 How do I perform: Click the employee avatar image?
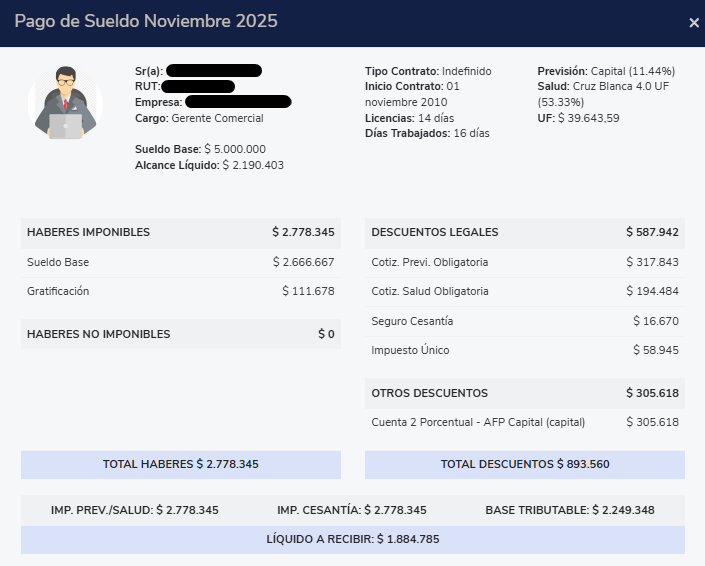tap(65, 102)
